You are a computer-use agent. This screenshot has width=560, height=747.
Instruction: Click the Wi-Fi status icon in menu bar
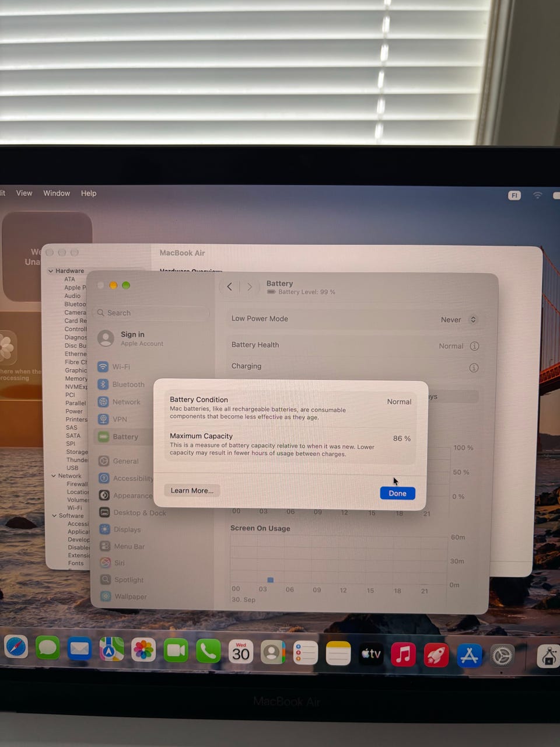pyautogui.click(x=537, y=195)
